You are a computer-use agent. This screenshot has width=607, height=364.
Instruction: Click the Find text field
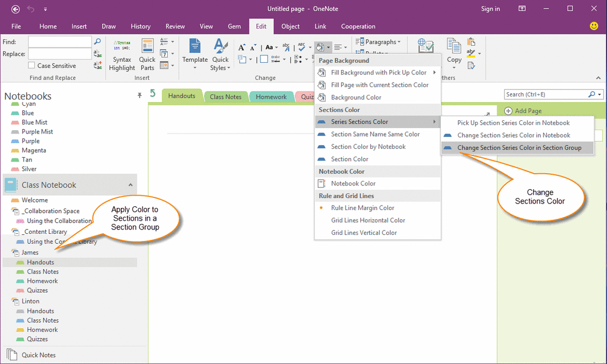[x=60, y=42]
